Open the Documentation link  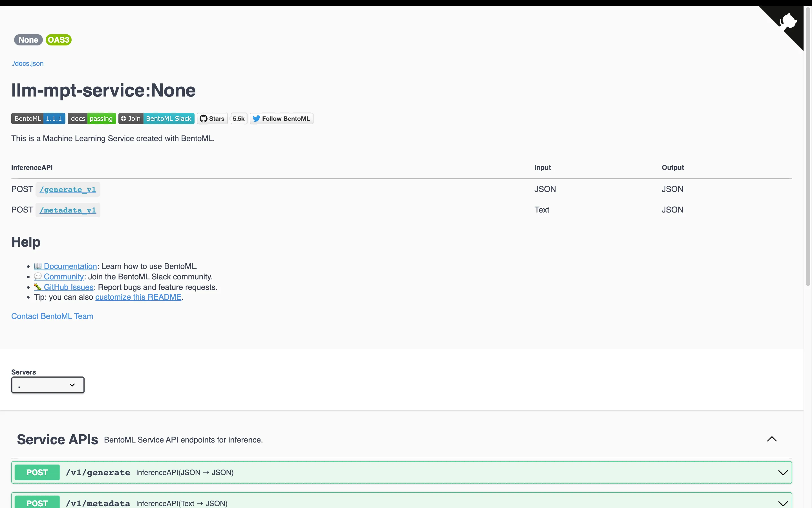point(65,266)
